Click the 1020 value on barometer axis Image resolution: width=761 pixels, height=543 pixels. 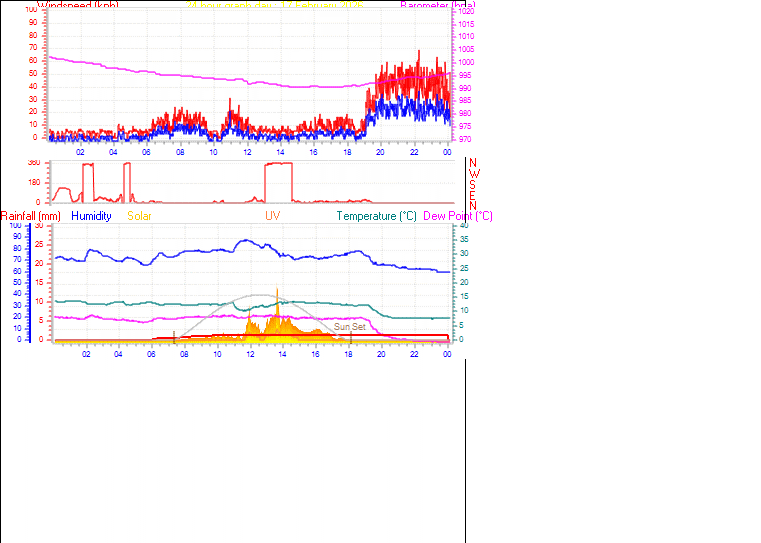point(466,10)
